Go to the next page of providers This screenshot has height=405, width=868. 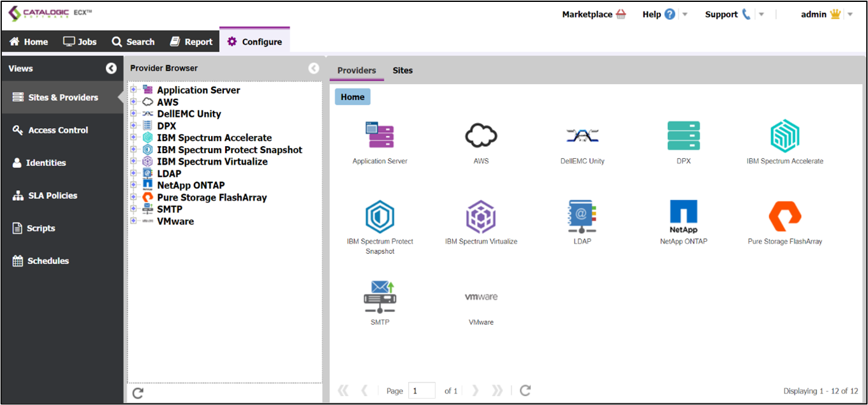click(x=475, y=390)
